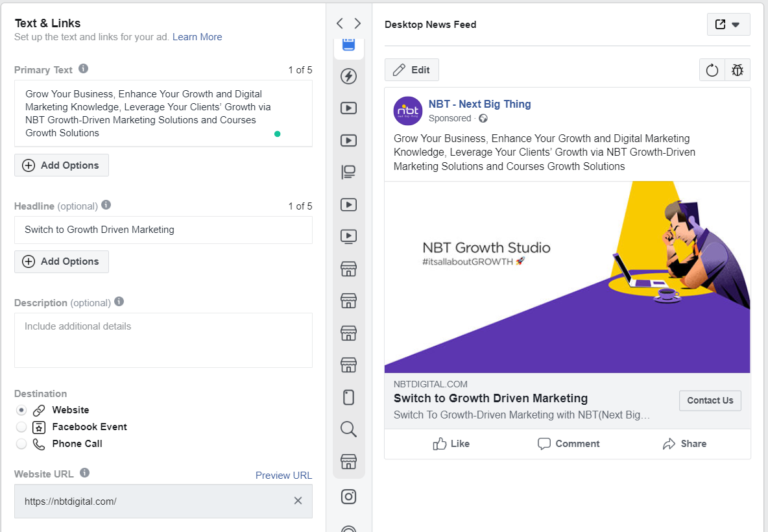Go to the previous placement preview arrow
The width and height of the screenshot is (768, 532).
340,23
